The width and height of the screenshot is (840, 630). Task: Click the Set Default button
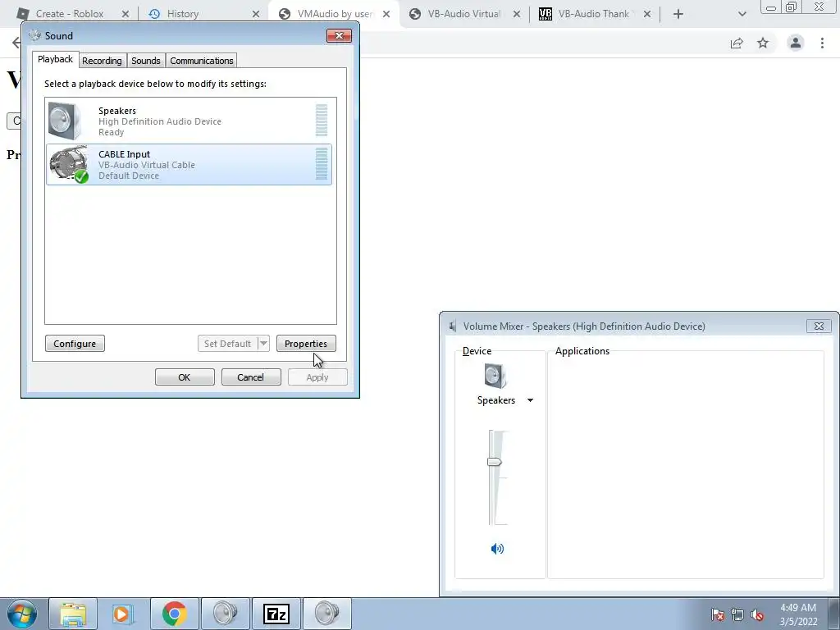pos(228,344)
